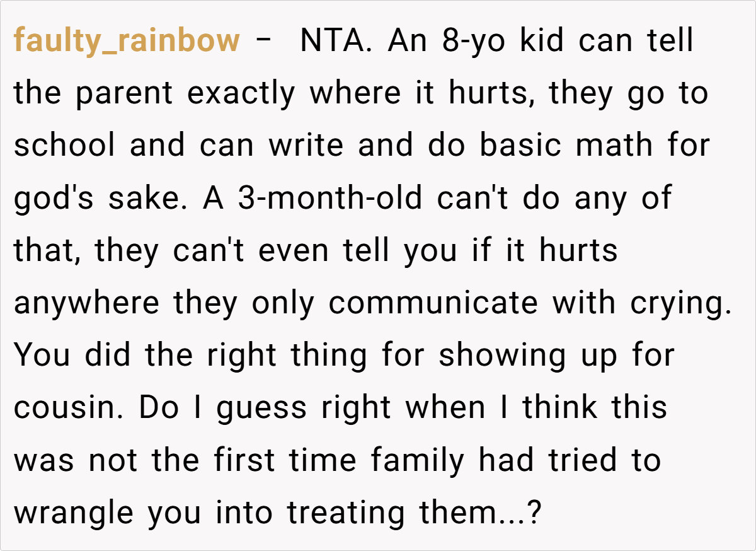Click the word "school" in the comment

(65, 146)
